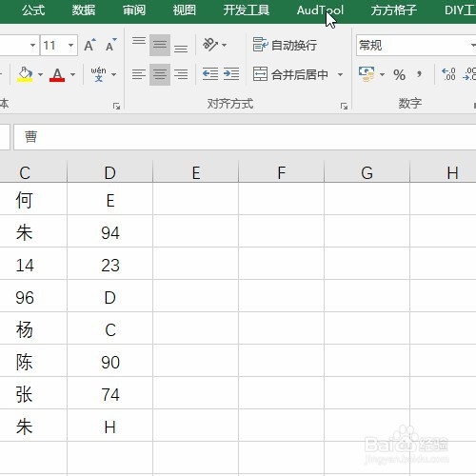Apply comma style icon
476x476 pixels.
[x=420, y=74]
